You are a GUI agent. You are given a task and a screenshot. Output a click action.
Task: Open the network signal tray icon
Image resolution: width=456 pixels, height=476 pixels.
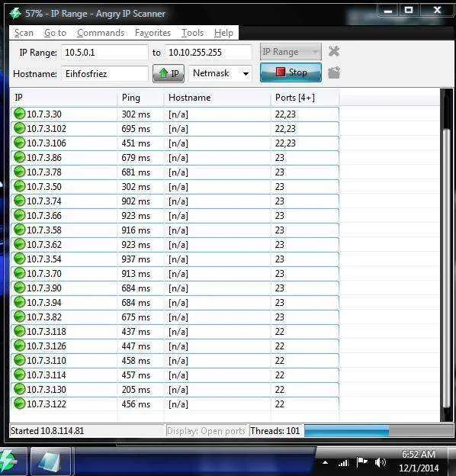[343, 463]
